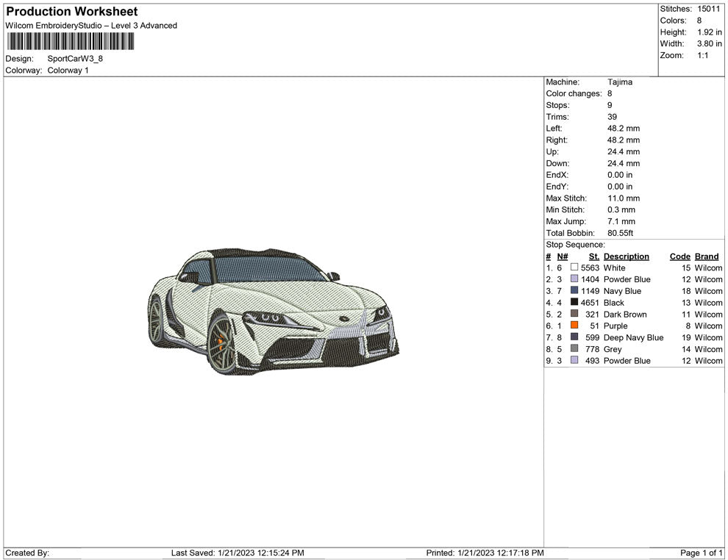Pick the Dark Brown thread swatch
The image size is (728, 560).
coord(574,315)
